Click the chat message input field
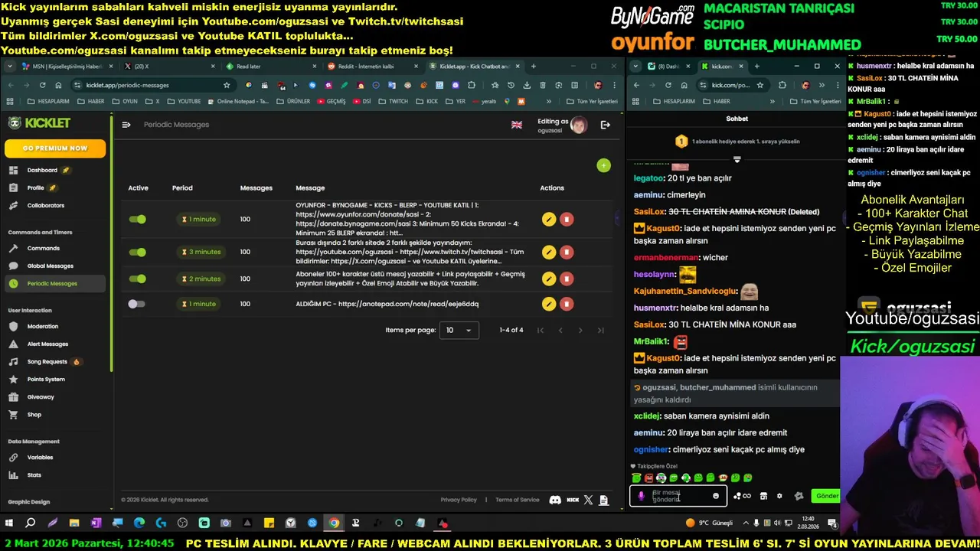Image resolution: width=980 pixels, height=551 pixels. tap(678, 496)
